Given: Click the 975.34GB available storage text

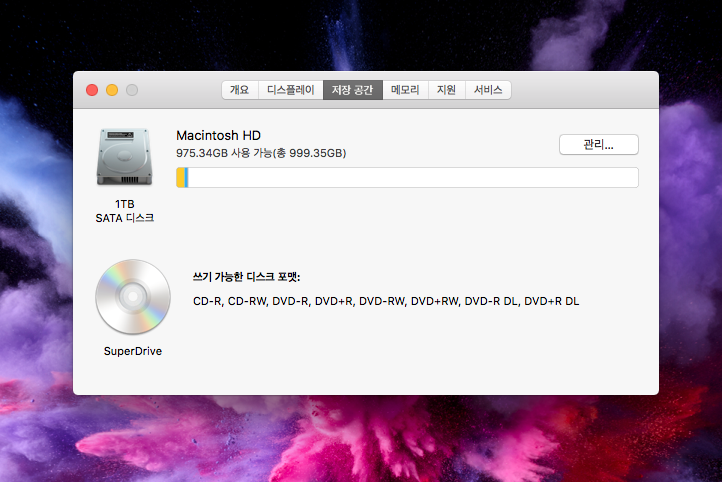Looking at the screenshot, I should [x=261, y=153].
